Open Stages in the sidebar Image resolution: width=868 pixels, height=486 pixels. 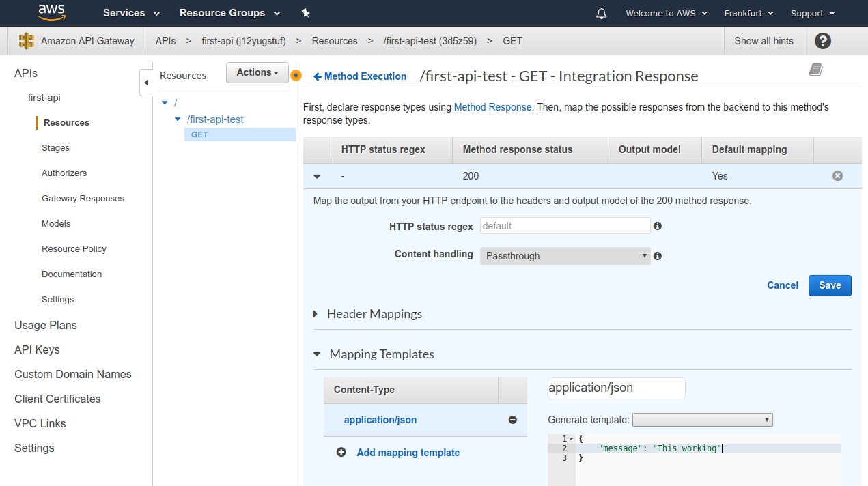[55, 148]
